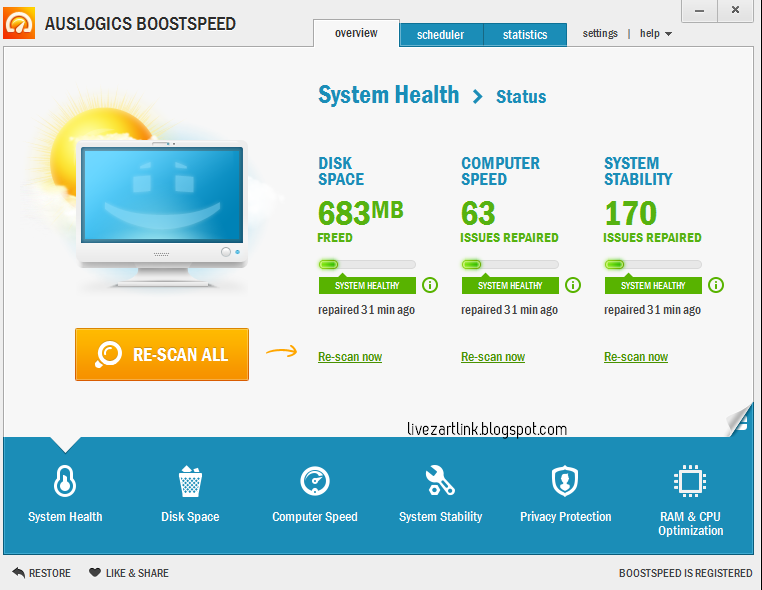Click the Auslogics BoostSpeed logo icon

click(x=19, y=23)
